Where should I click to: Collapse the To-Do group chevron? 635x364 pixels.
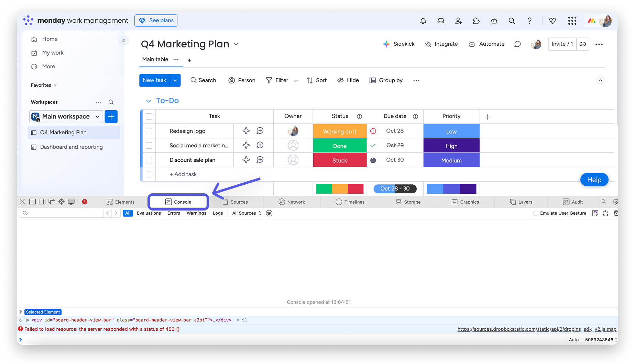tap(149, 101)
